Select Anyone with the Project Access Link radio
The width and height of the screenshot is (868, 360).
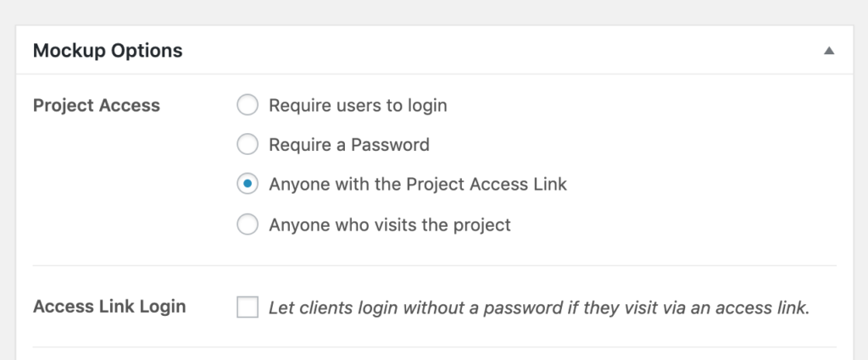click(x=248, y=184)
